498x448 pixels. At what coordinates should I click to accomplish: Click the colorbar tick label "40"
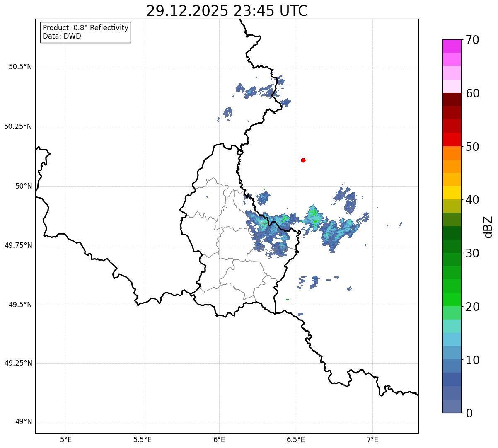(472, 200)
